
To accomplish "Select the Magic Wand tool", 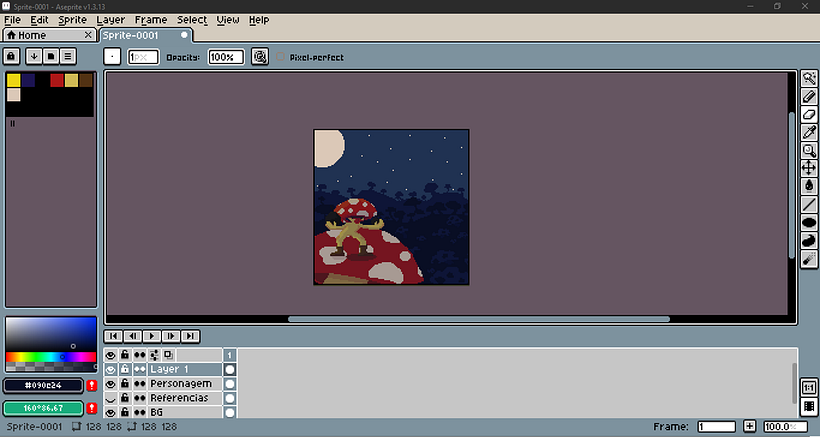I will (x=809, y=78).
